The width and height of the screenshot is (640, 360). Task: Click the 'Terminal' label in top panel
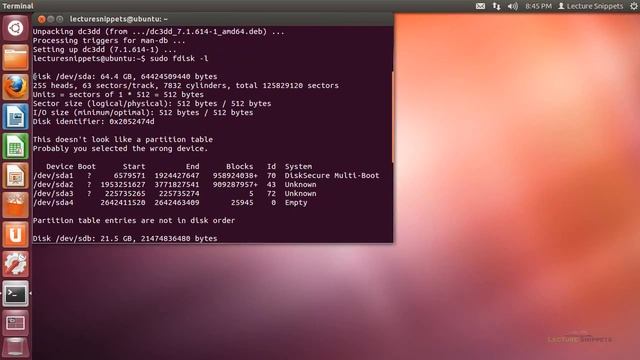(18, 6)
